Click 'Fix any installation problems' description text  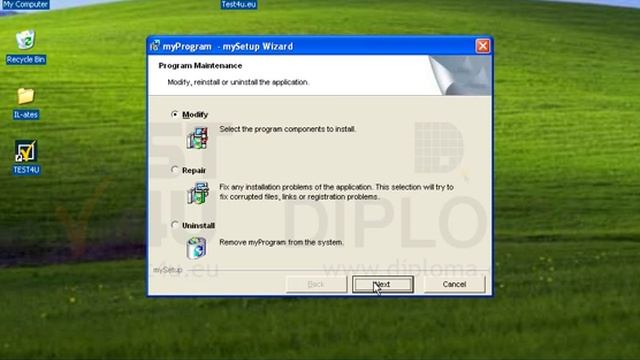(336, 192)
